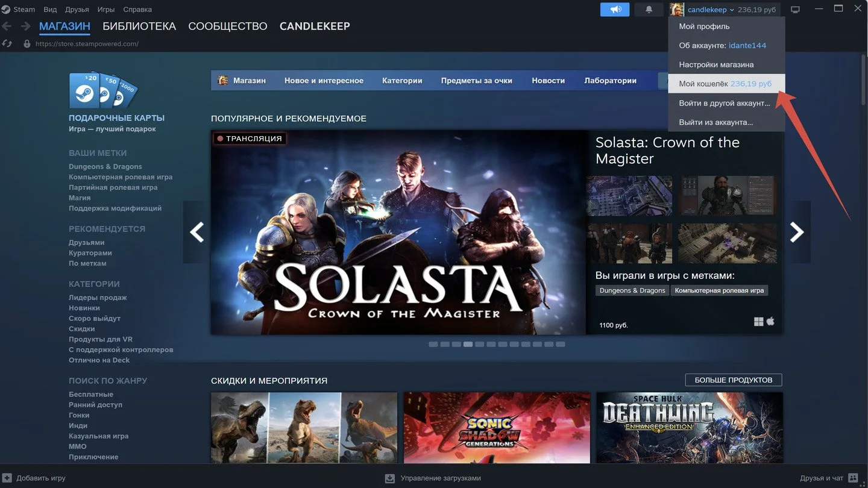Click the friends and chat icon

(853, 478)
